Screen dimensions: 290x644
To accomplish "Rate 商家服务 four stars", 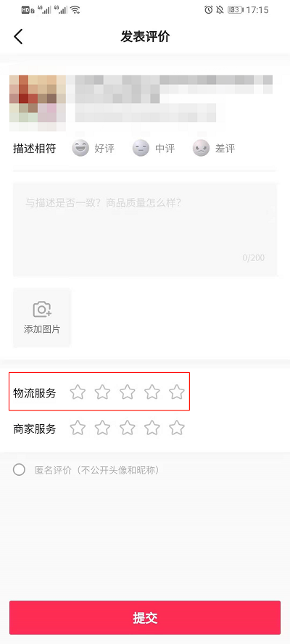I will click(152, 428).
